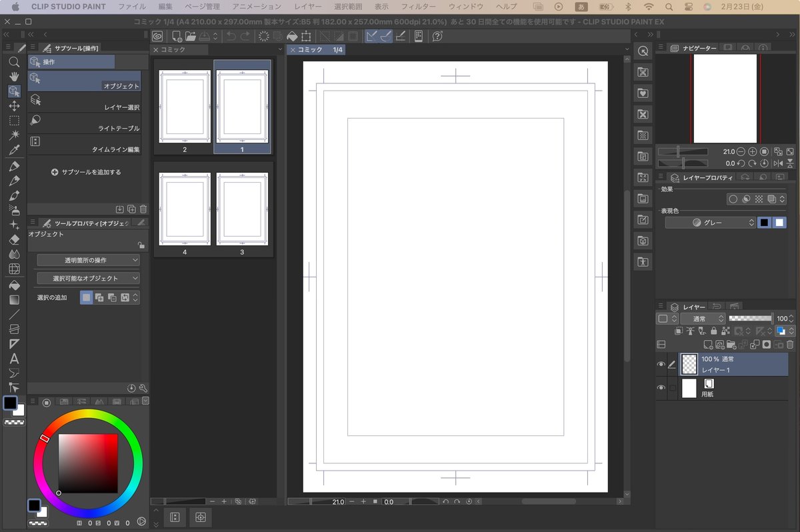Toggle lock icon in Tool Property panel
The image size is (800, 532).
point(141,245)
